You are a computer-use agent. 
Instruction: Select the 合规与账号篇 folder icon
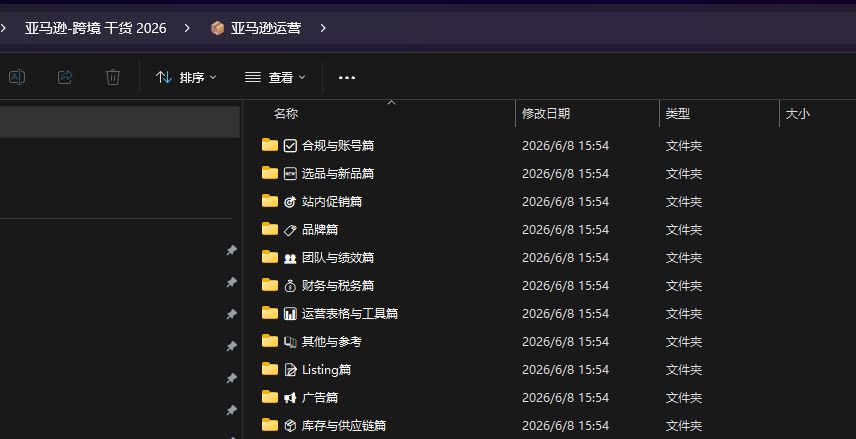pos(270,145)
